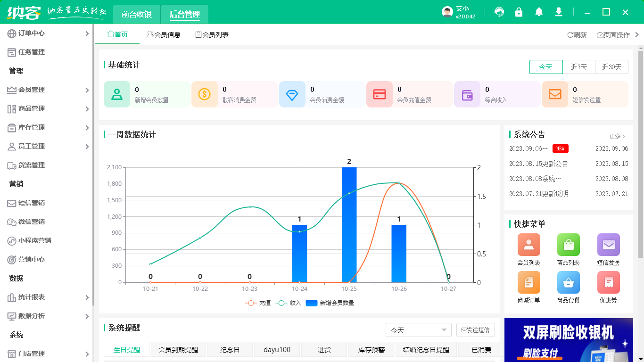Click the 发送短信 button

(476, 330)
